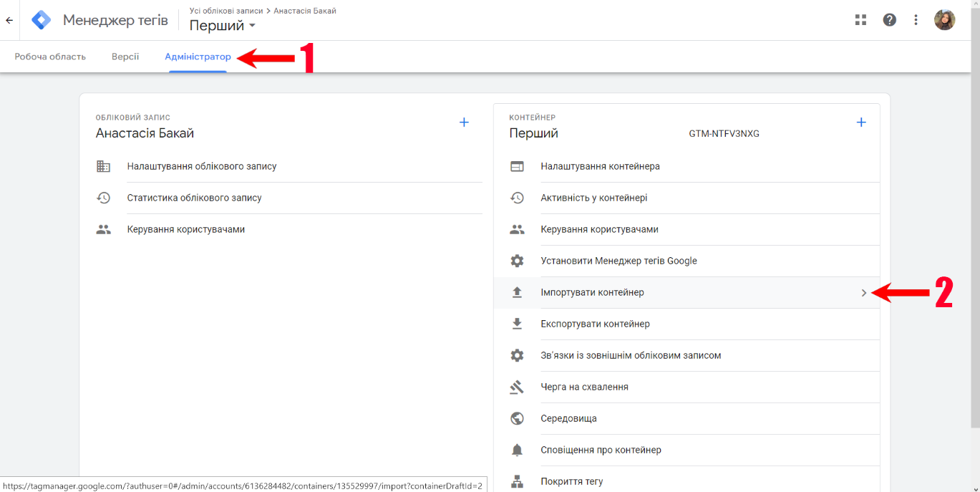This screenshot has height=492, width=980.
Task: Click Усі облікові записи breadcrumb
Action: (225, 11)
